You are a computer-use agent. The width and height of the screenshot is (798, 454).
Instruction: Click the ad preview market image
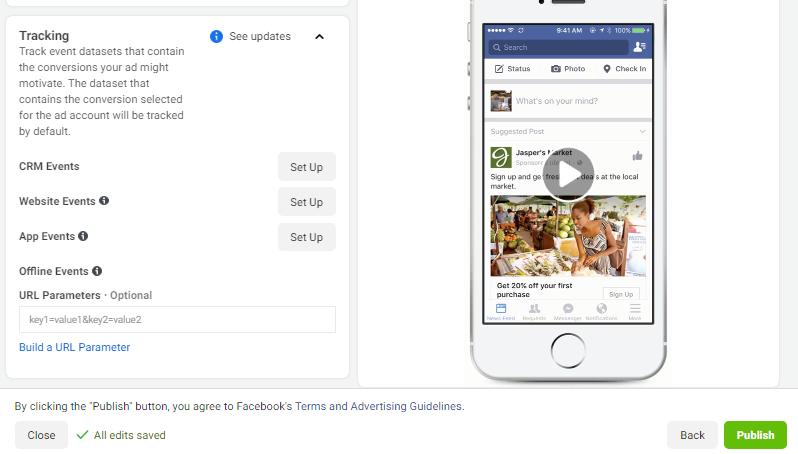coord(568,236)
